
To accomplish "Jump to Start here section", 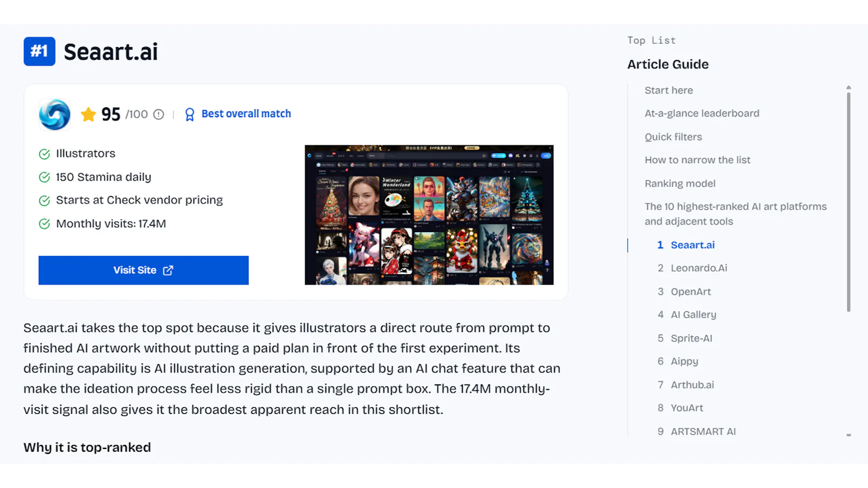I will point(669,91).
